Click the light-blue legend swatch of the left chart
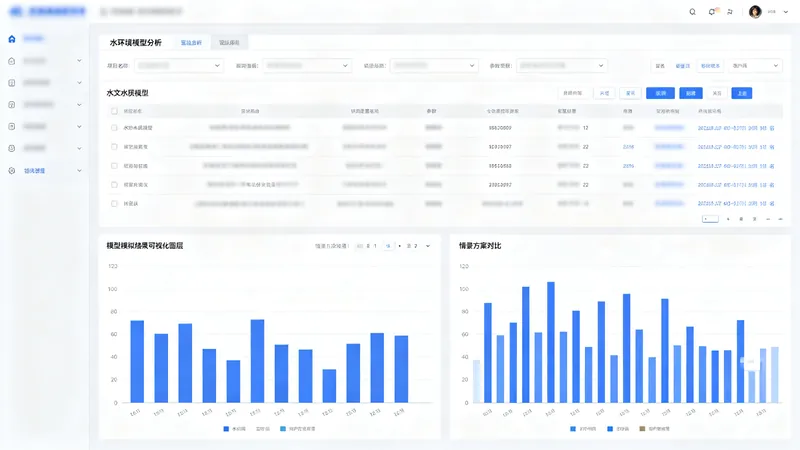 pyautogui.click(x=283, y=429)
